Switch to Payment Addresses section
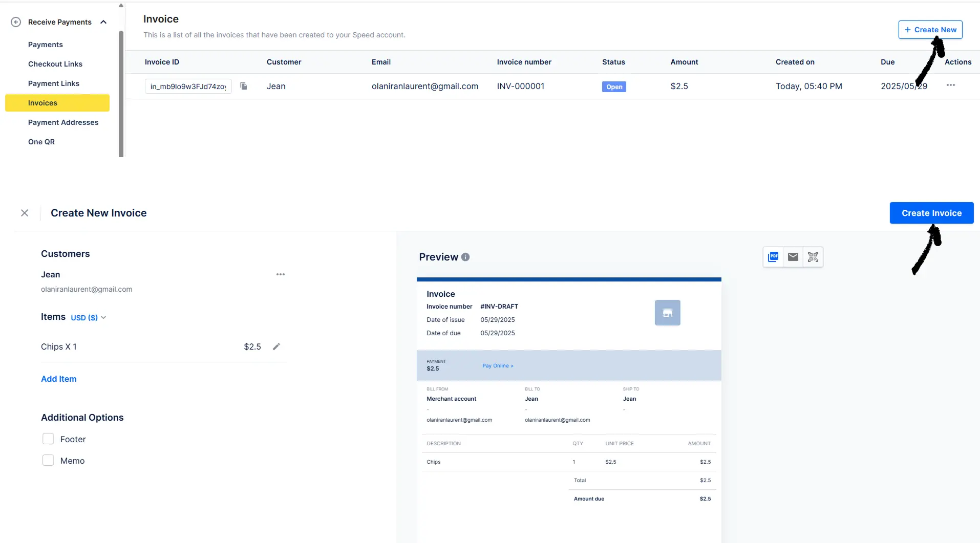Image resolution: width=980 pixels, height=543 pixels. click(63, 122)
